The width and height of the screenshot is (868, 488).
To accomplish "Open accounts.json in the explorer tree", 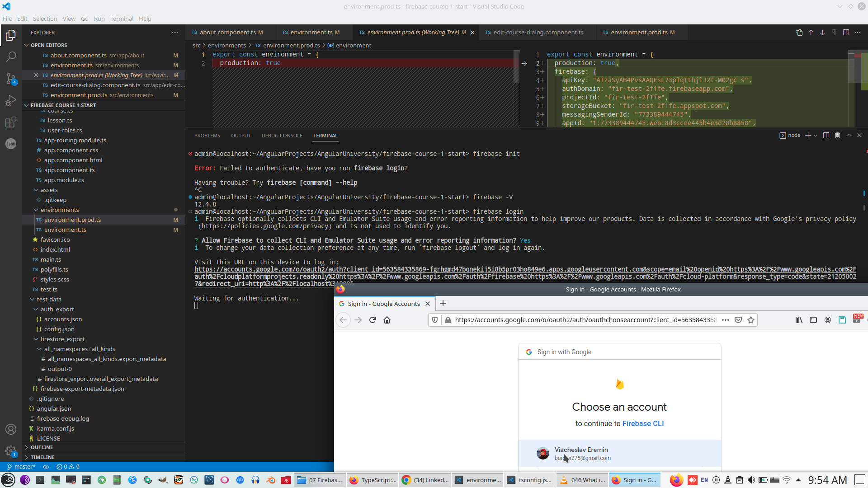I will (x=63, y=319).
